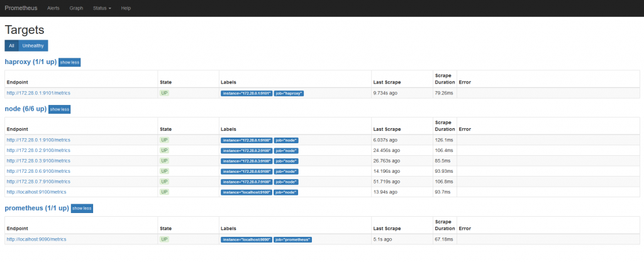Click the instance="172.28.0.1:9100" label badge

coord(247,141)
